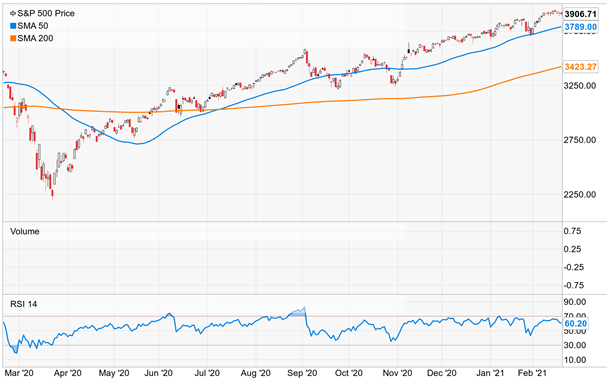Click the 3250.00 price axis label
The height and width of the screenshot is (379, 607).
point(580,86)
